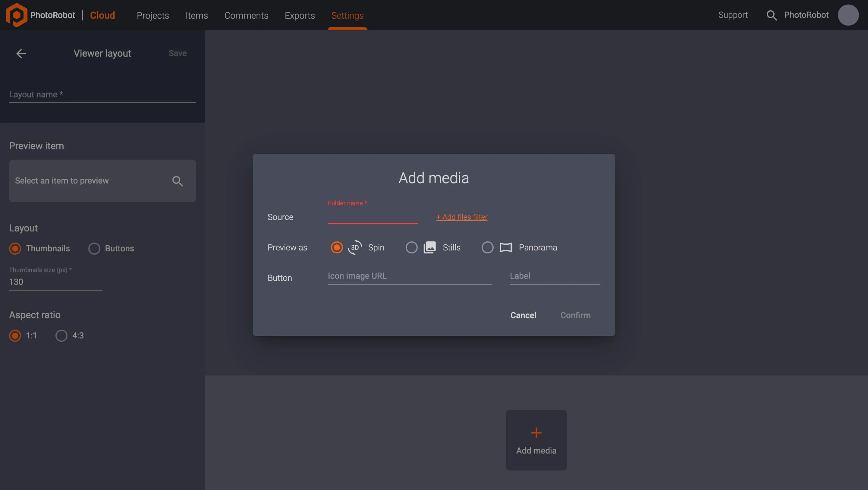Click the Save button in Viewer layout
The height and width of the screenshot is (490, 868).
coord(178,53)
